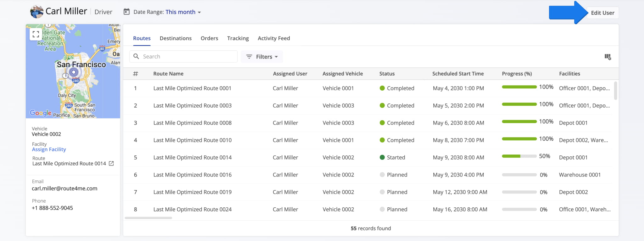This screenshot has height=241, width=644.
Task: Click the horizontal scrollbar below the table
Action: [x=148, y=218]
